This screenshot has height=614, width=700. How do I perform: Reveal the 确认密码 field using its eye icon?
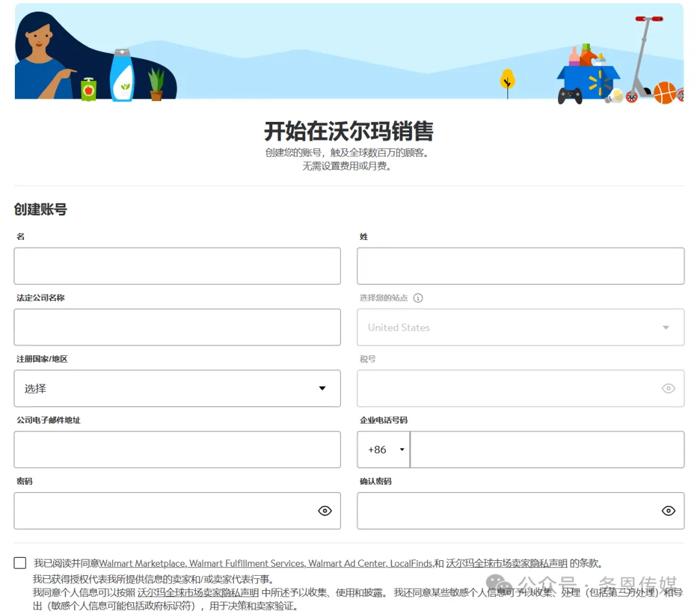[668, 511]
